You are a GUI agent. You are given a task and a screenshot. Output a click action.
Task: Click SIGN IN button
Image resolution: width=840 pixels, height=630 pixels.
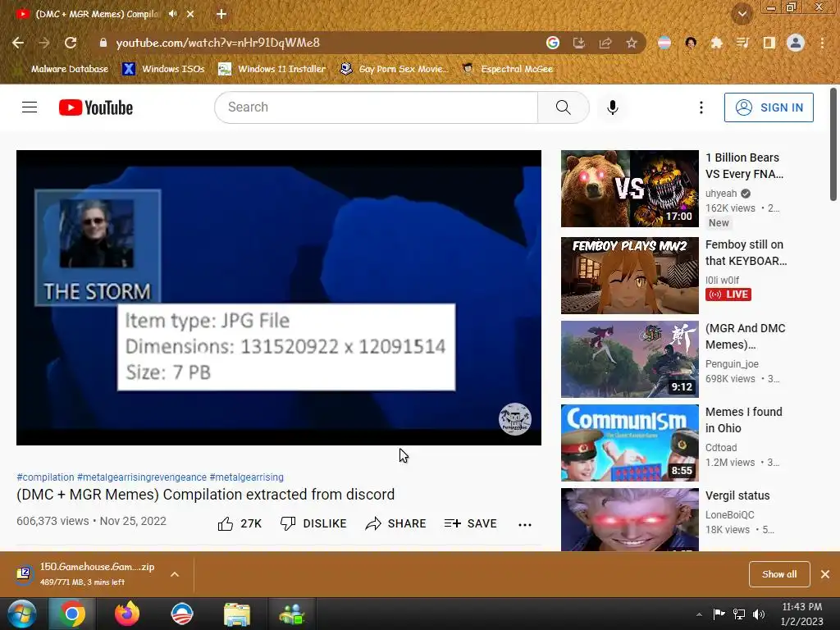(x=769, y=107)
